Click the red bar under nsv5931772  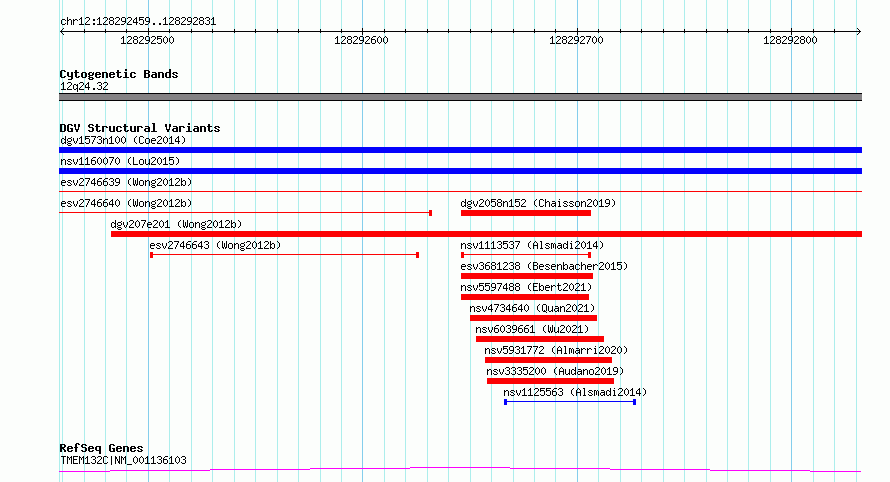click(548, 360)
